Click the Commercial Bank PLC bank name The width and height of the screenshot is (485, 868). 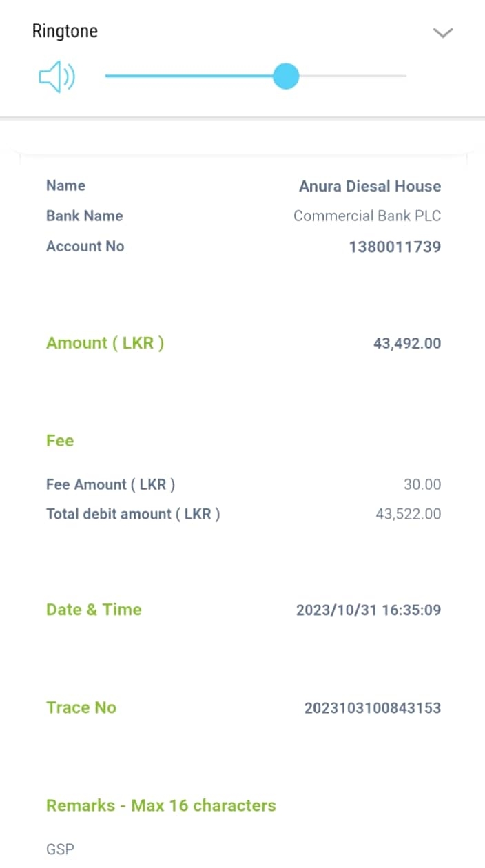(x=367, y=216)
